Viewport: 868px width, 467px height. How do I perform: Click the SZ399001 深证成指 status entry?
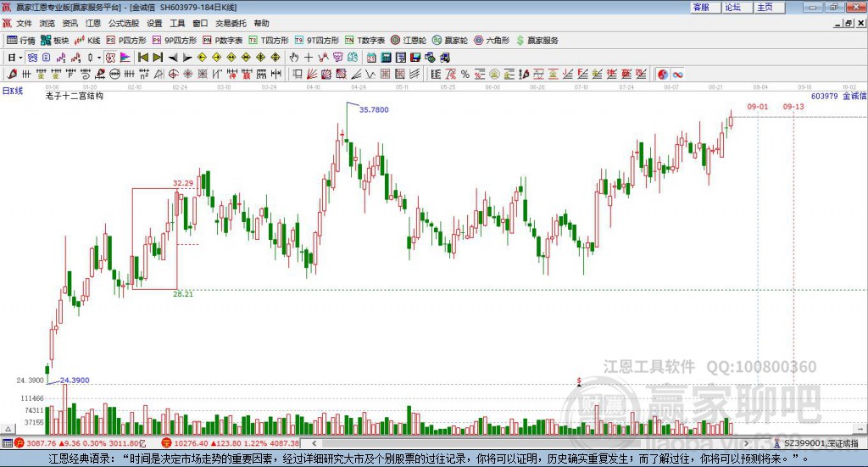coord(821,443)
